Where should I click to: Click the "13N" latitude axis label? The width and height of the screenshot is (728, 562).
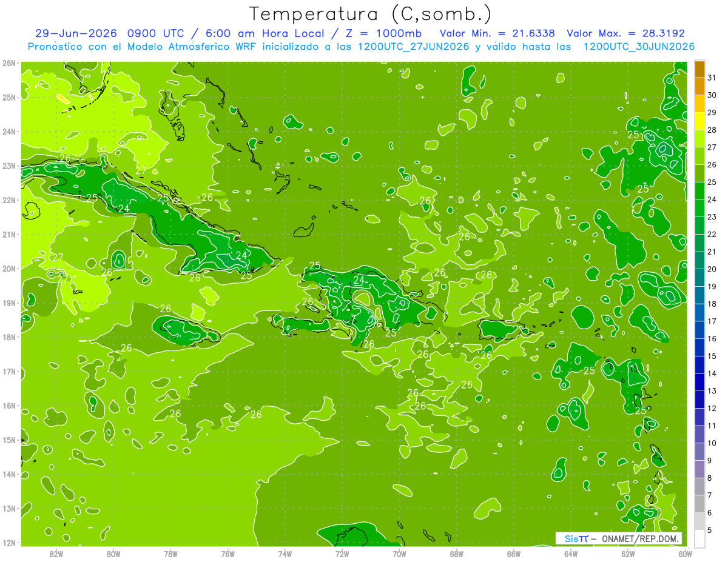(8, 508)
